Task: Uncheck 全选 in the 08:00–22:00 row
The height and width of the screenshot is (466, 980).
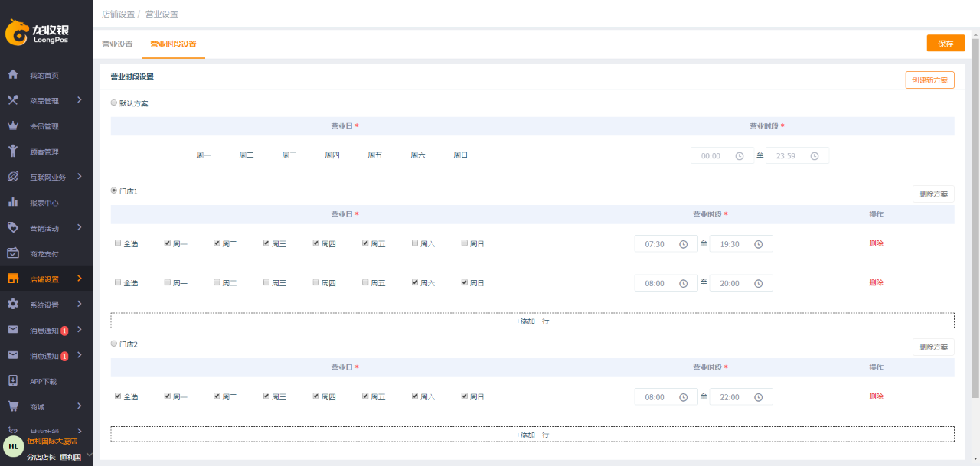Action: [118, 396]
